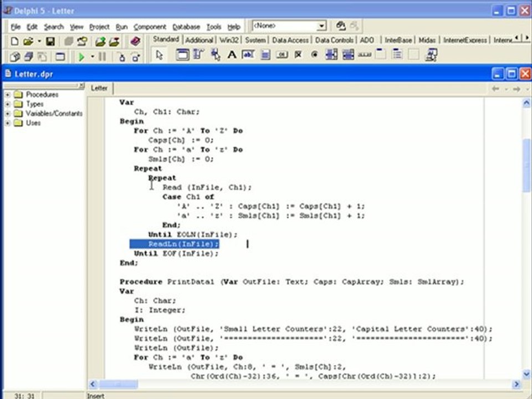532x399 pixels.
Task: Select the Button (OK) component icon
Action: click(x=282, y=55)
